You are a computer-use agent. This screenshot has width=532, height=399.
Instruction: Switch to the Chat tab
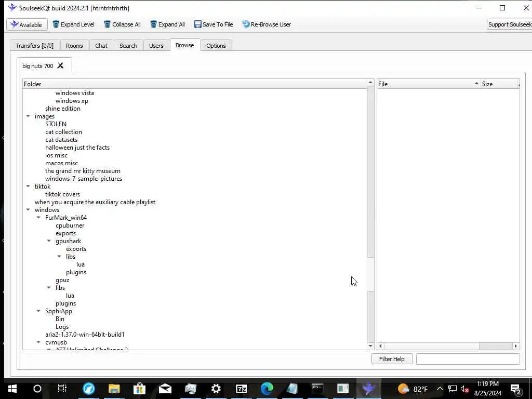[101, 46]
